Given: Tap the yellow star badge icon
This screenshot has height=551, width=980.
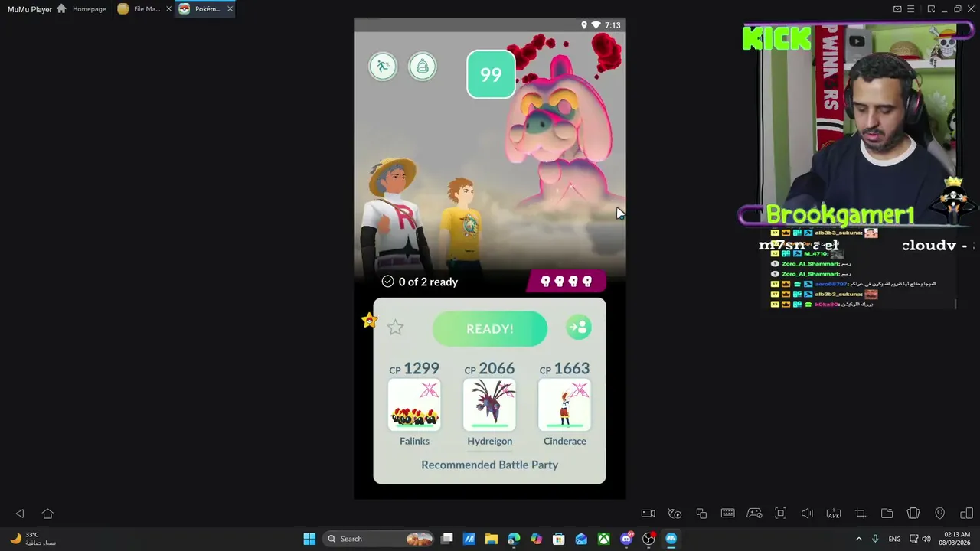Looking at the screenshot, I should (x=370, y=321).
